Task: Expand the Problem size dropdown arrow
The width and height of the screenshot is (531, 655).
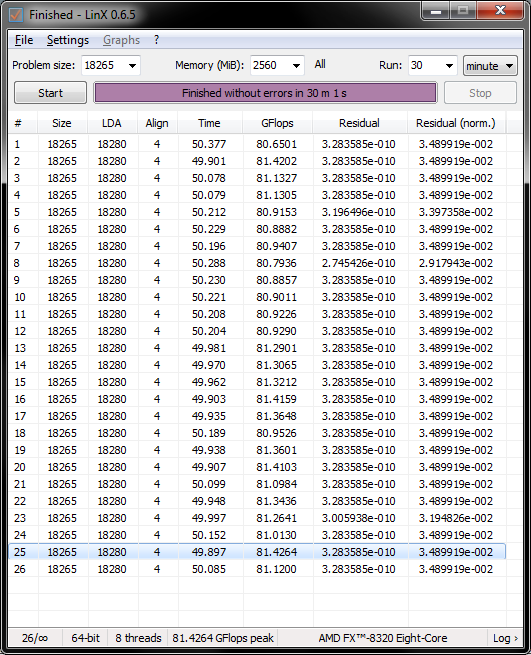Action: pos(132,66)
